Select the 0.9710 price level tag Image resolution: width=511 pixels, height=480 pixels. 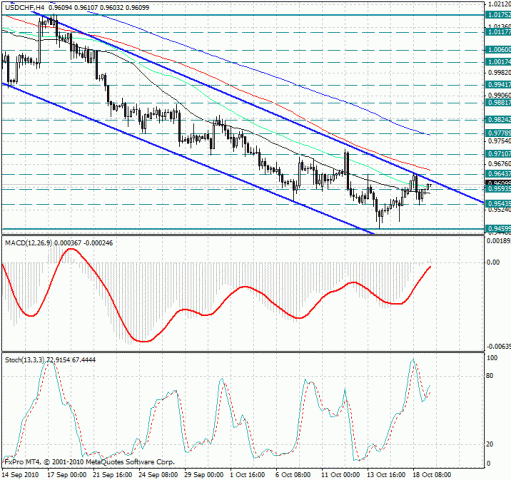click(x=498, y=154)
